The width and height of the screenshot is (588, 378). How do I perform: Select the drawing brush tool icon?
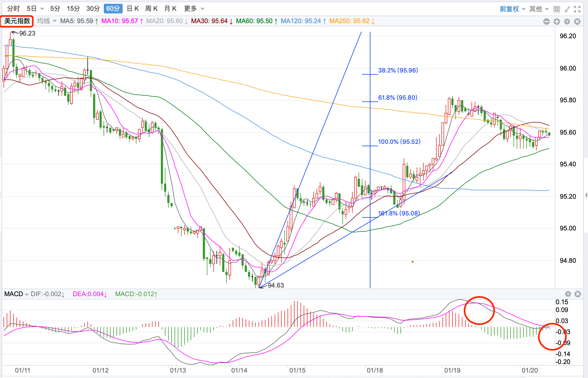pos(567,9)
